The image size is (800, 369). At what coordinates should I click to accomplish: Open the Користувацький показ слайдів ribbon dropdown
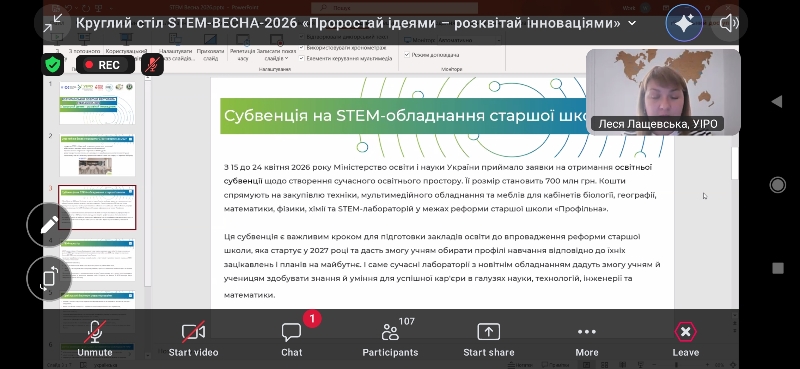point(127,48)
